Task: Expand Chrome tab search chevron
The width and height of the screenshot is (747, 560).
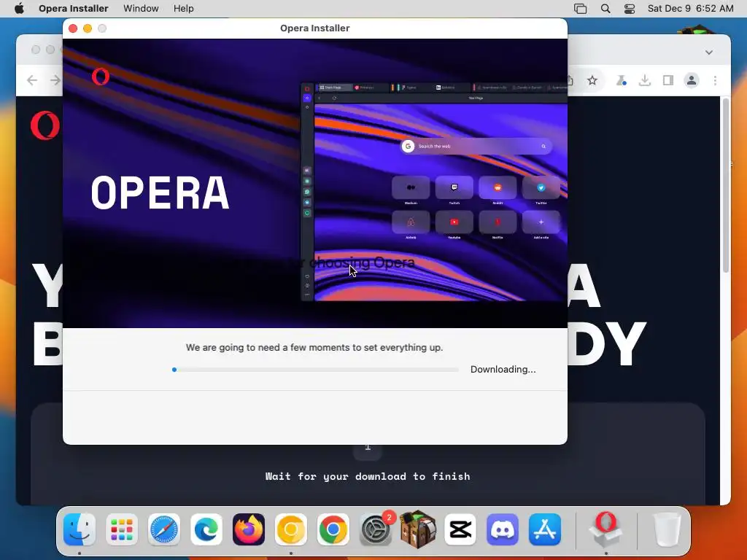Action: (x=709, y=52)
